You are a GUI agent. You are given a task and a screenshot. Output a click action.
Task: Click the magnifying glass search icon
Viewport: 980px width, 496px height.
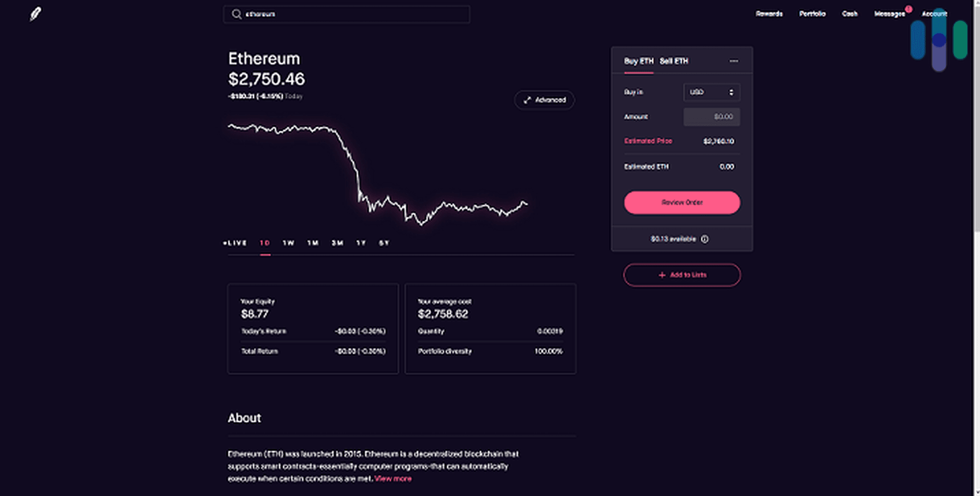pos(237,14)
